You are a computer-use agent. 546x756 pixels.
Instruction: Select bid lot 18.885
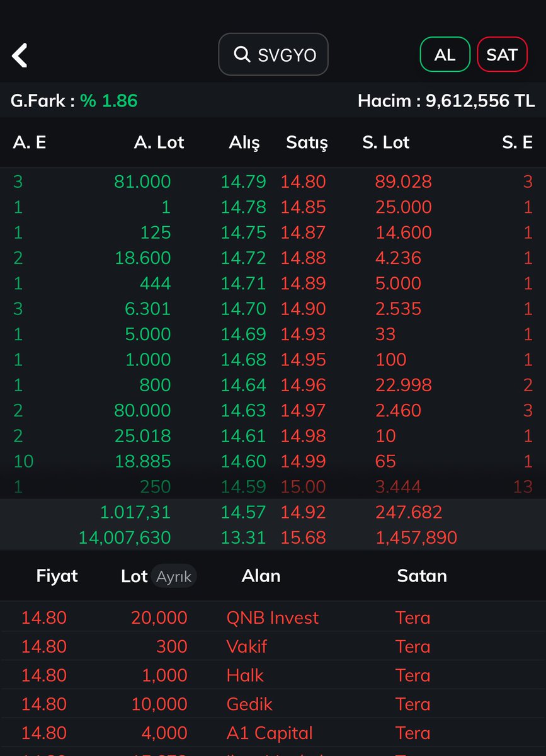click(142, 461)
